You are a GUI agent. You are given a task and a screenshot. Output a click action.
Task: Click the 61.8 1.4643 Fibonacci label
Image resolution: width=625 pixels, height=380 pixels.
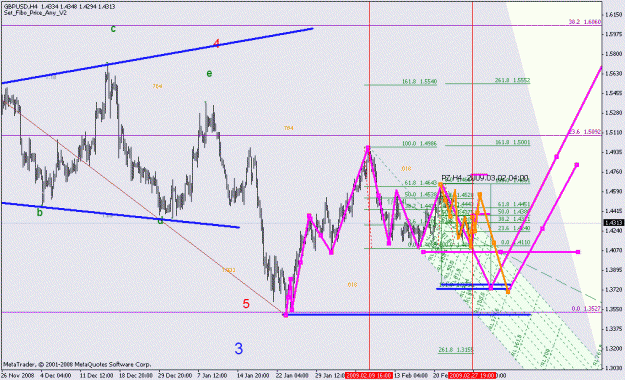421,183
